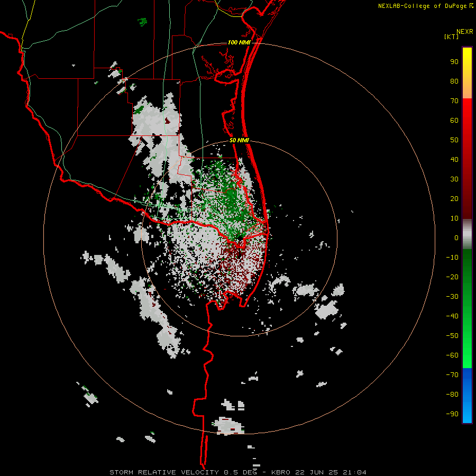Click the 40 value on velocity scale
Screen dimensions: 476x476
pyautogui.click(x=454, y=160)
